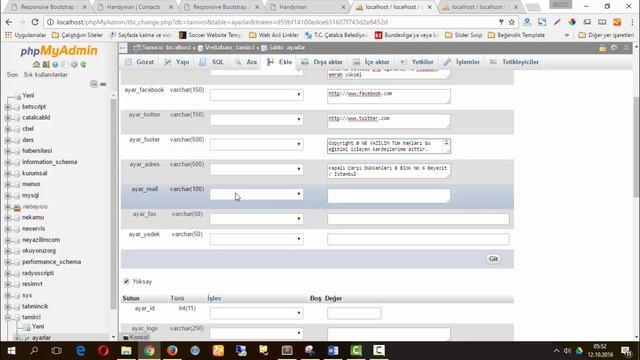Open Task View on taskbar
Screen dimensions: 640x360
pyautogui.click(x=57, y=351)
